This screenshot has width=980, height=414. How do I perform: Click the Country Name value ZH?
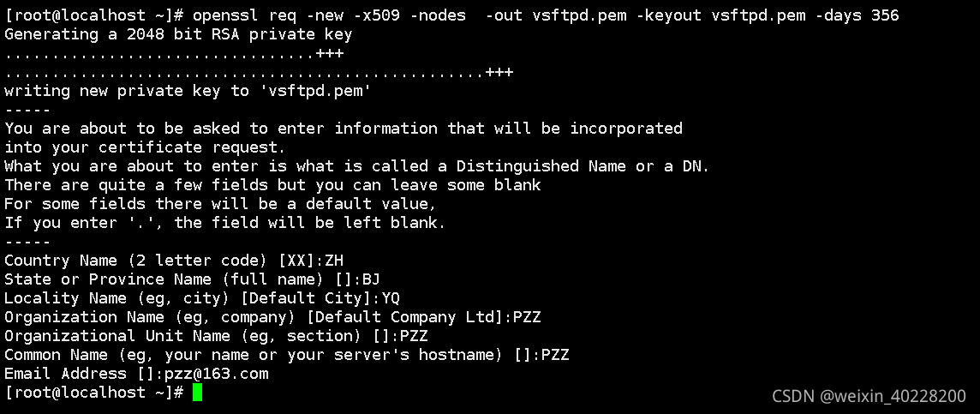(x=334, y=261)
